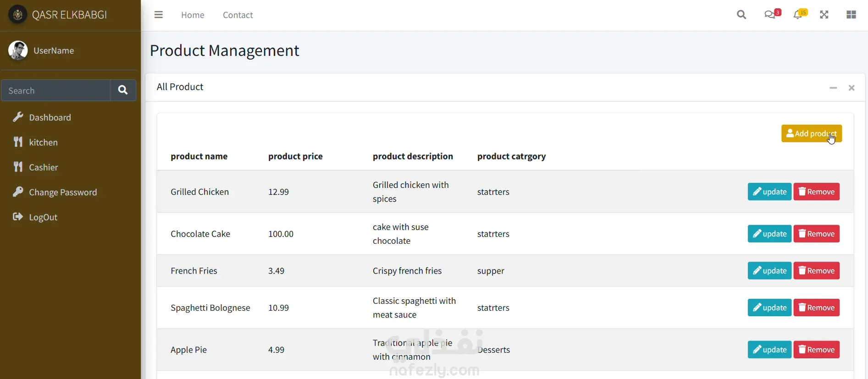Close the All Product card
This screenshot has height=379, width=868.
pos(851,88)
